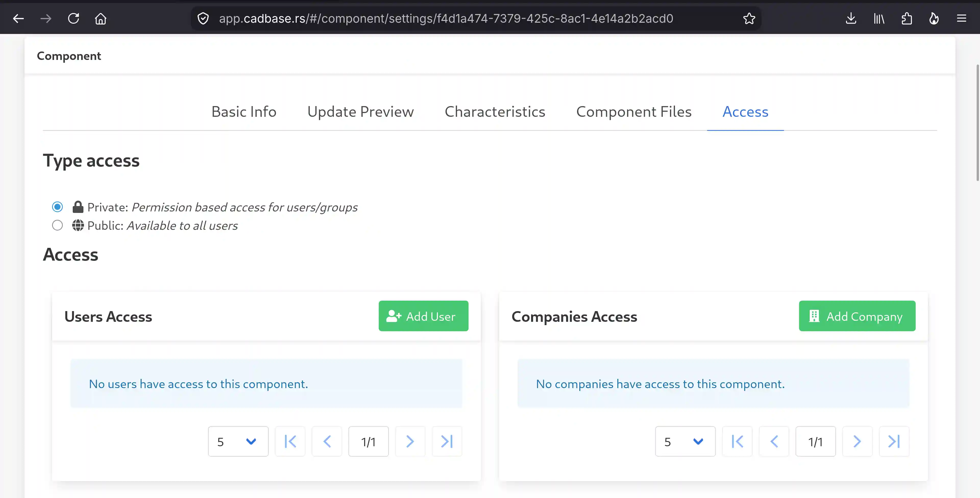This screenshot has width=980, height=498.
Task: Select the Public access radio button
Action: (x=57, y=225)
